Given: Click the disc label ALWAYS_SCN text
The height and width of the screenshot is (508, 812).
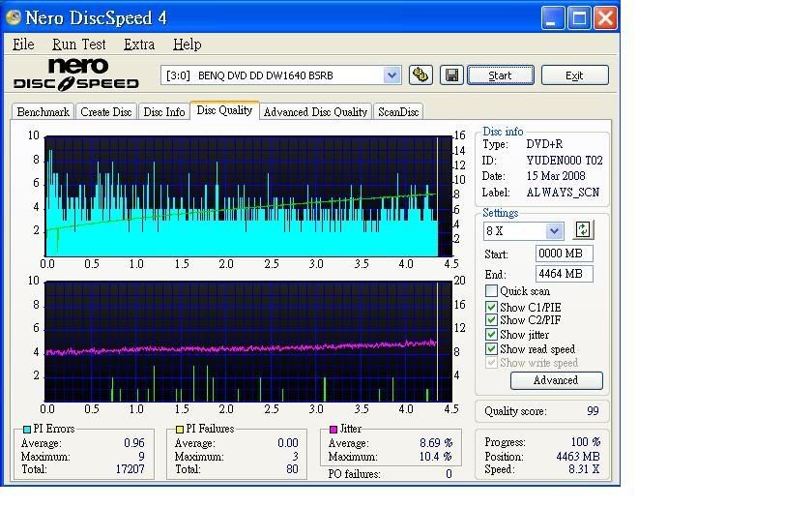Looking at the screenshot, I should [x=563, y=193].
